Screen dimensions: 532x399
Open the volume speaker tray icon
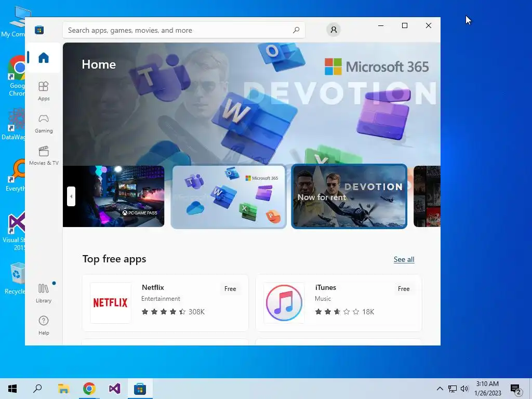click(464, 389)
